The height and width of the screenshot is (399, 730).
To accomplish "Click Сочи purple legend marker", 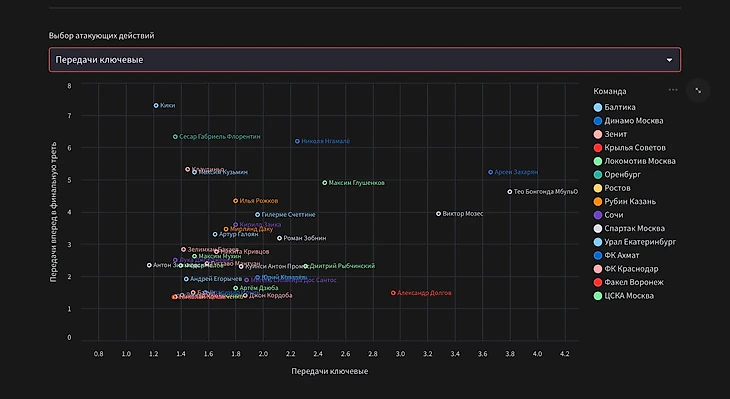I will click(598, 215).
